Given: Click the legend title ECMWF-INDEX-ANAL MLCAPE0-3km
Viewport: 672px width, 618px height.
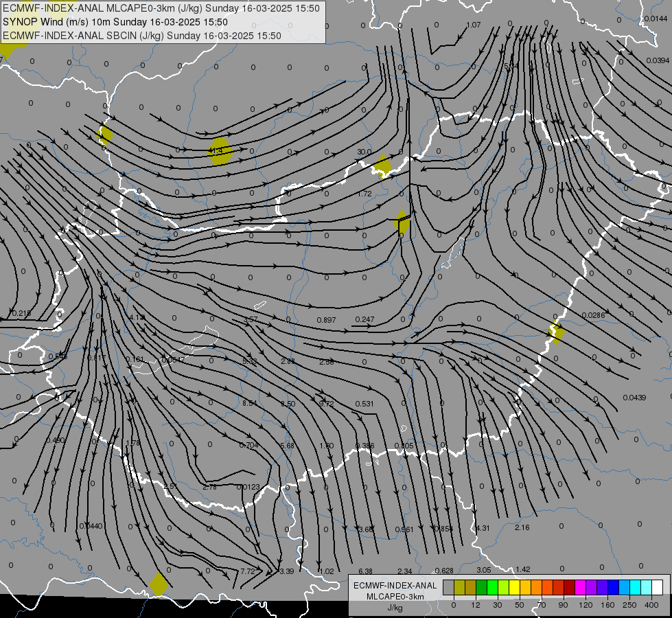Looking at the screenshot, I should (395, 591).
